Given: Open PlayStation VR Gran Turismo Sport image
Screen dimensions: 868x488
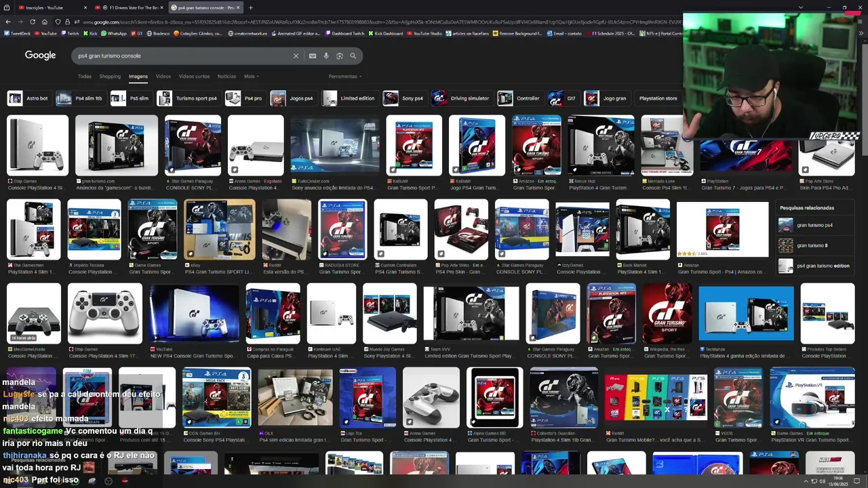Looking at the screenshot, I should coord(812,397).
